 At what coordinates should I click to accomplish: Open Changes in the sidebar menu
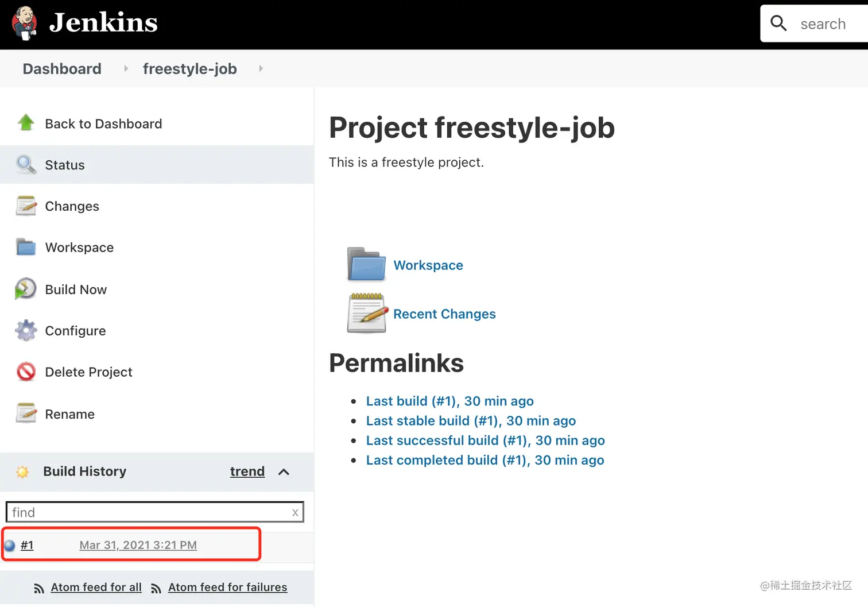(x=72, y=206)
